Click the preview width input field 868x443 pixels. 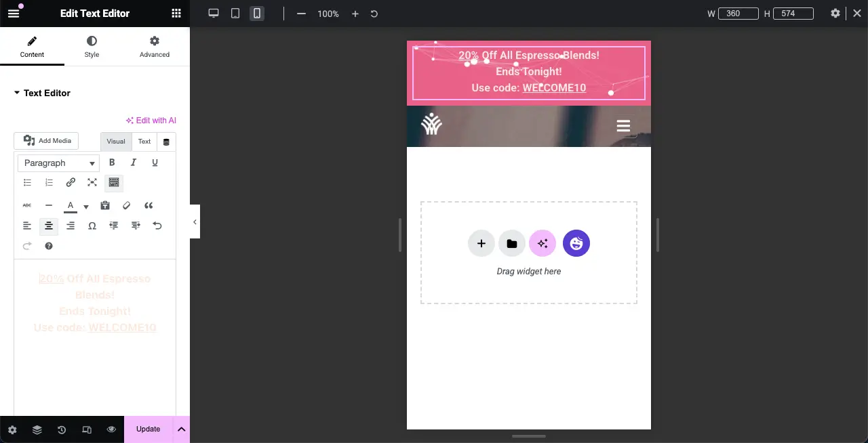point(738,14)
